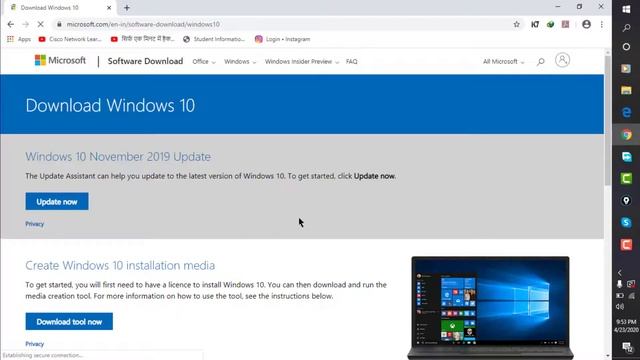640x360 pixels.
Task: Open Skype from the taskbar
Action: point(626,222)
